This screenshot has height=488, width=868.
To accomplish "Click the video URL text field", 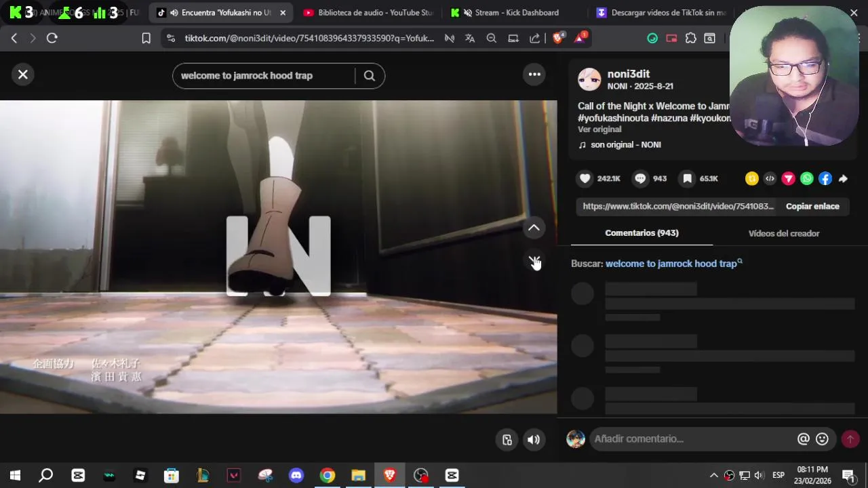I will (x=678, y=206).
